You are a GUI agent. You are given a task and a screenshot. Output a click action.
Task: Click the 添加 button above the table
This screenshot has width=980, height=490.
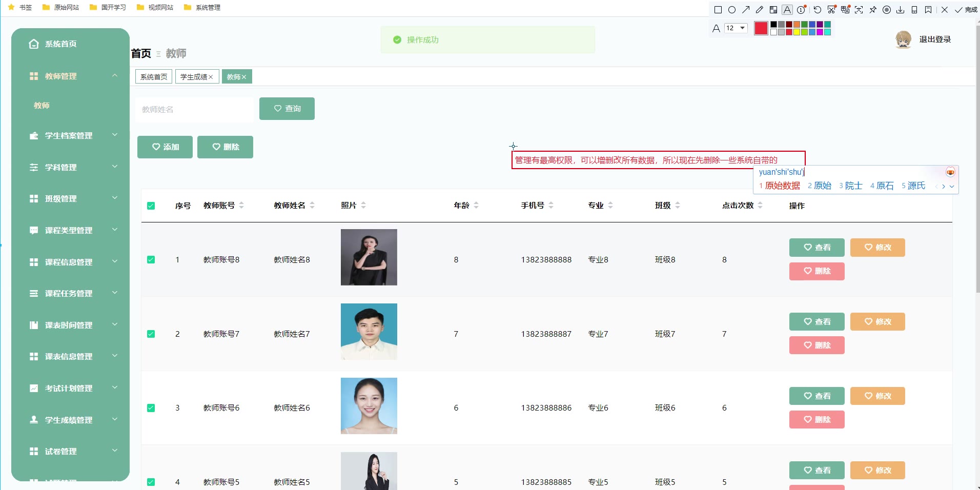pyautogui.click(x=165, y=147)
